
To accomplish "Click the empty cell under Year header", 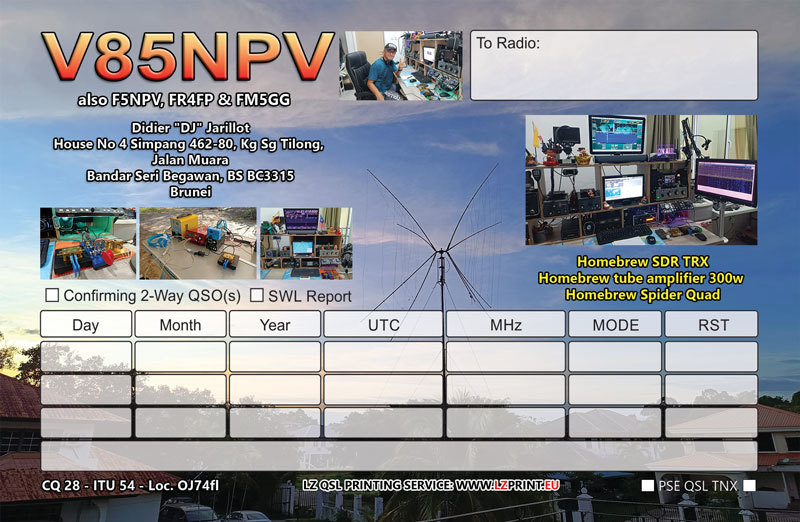I will click(x=275, y=357).
